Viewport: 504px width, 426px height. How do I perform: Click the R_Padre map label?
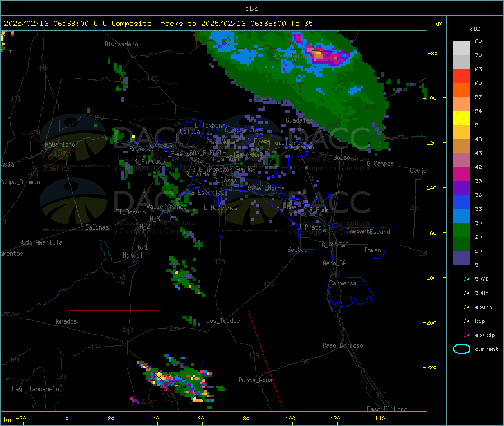tap(321, 210)
